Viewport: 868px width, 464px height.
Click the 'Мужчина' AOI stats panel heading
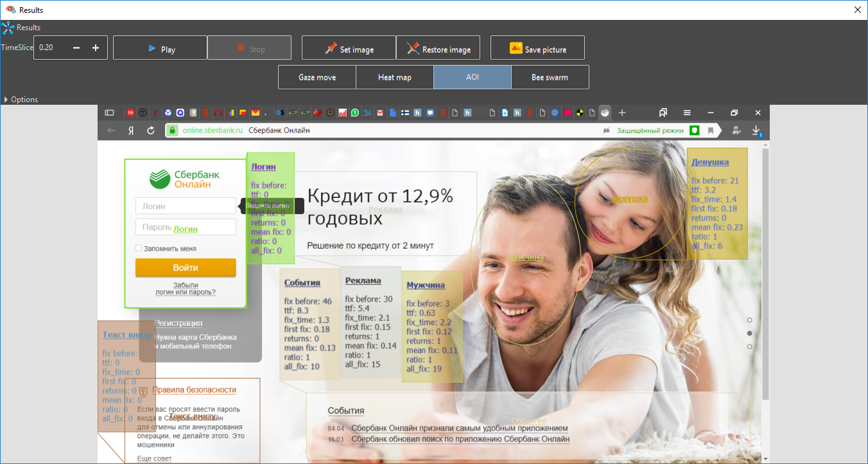click(426, 285)
